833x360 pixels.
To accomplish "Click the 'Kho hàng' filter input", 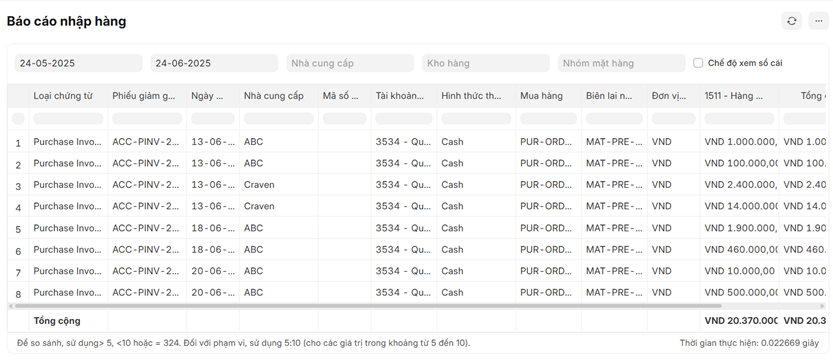I will [x=486, y=63].
